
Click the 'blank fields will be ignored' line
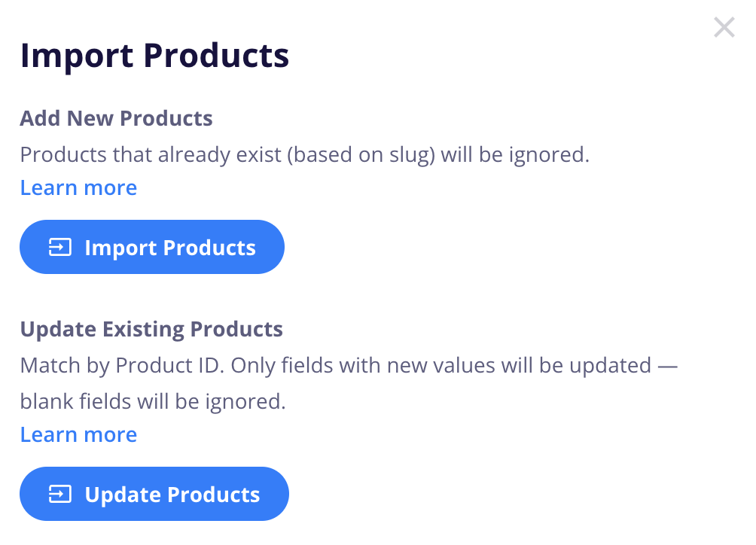click(154, 401)
